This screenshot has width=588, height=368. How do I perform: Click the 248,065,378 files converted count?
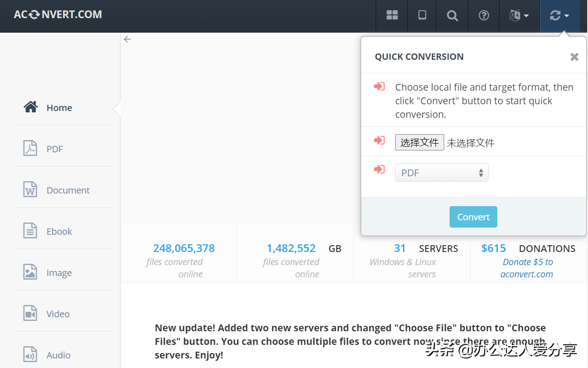184,248
